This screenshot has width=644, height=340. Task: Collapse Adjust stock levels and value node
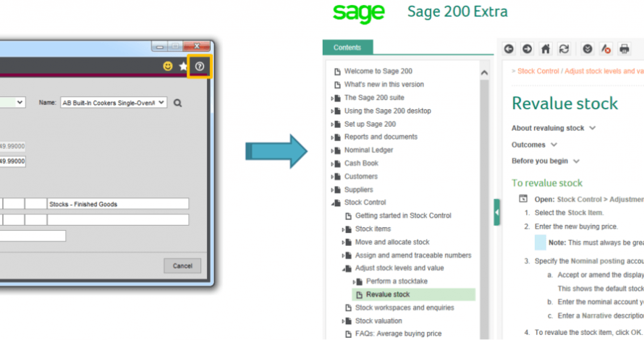[344, 269]
